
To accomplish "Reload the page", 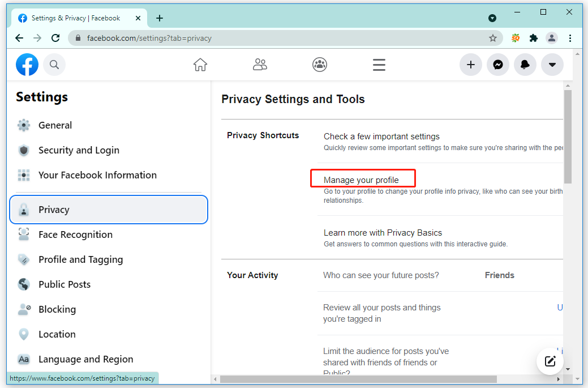I will (55, 38).
